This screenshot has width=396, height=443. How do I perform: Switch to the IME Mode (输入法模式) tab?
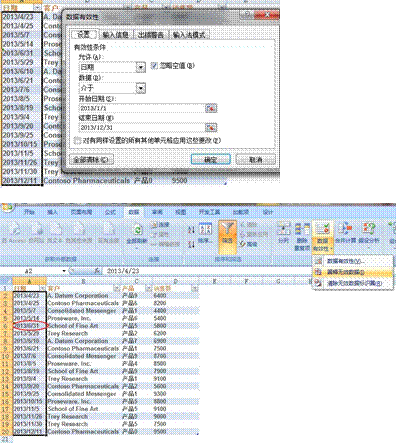pyautogui.click(x=189, y=35)
